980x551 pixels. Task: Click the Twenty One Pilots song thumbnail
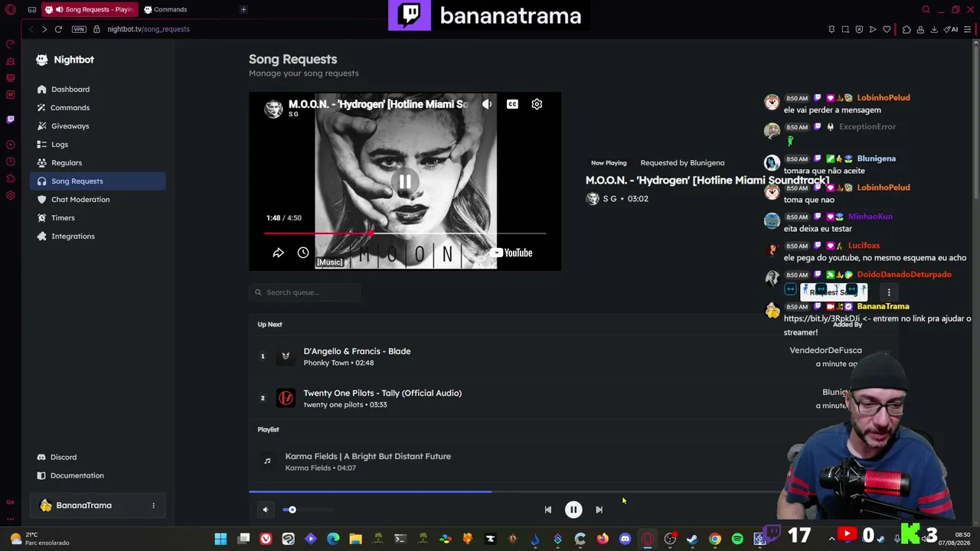tap(286, 398)
